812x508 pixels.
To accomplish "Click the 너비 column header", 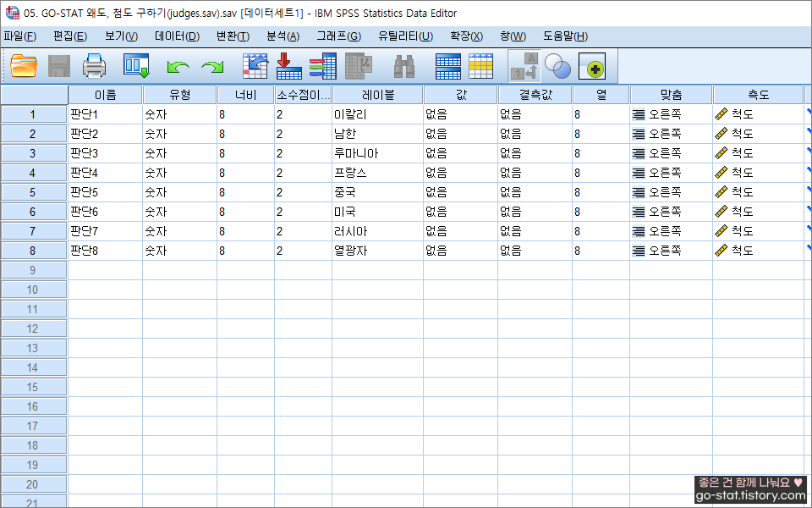I will point(245,95).
